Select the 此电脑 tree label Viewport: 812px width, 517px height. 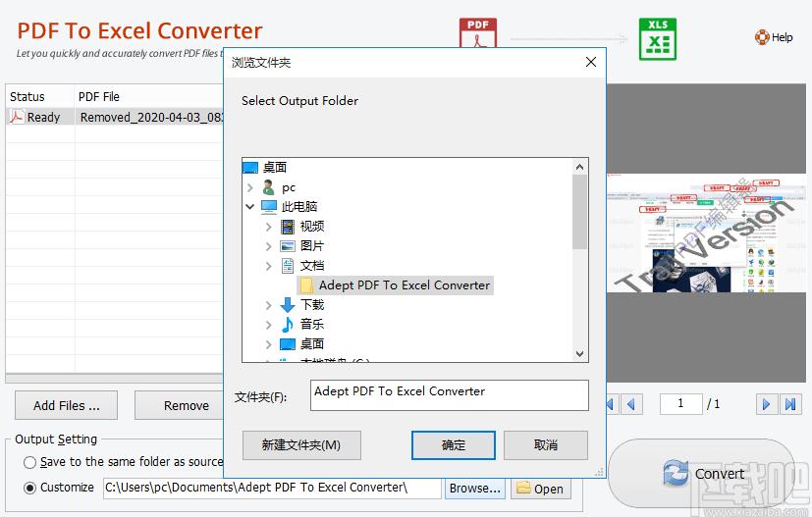(x=299, y=207)
